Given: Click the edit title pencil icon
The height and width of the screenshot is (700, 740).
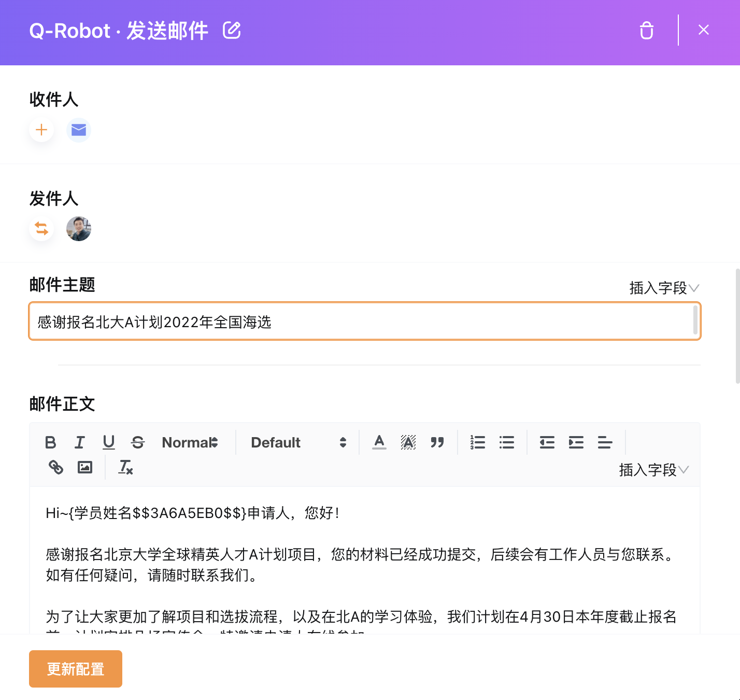Looking at the screenshot, I should [x=232, y=30].
